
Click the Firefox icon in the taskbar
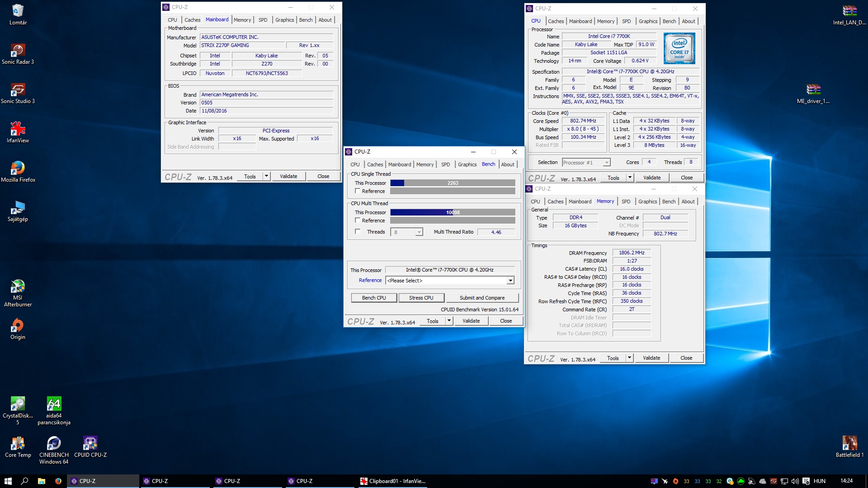coord(58,481)
